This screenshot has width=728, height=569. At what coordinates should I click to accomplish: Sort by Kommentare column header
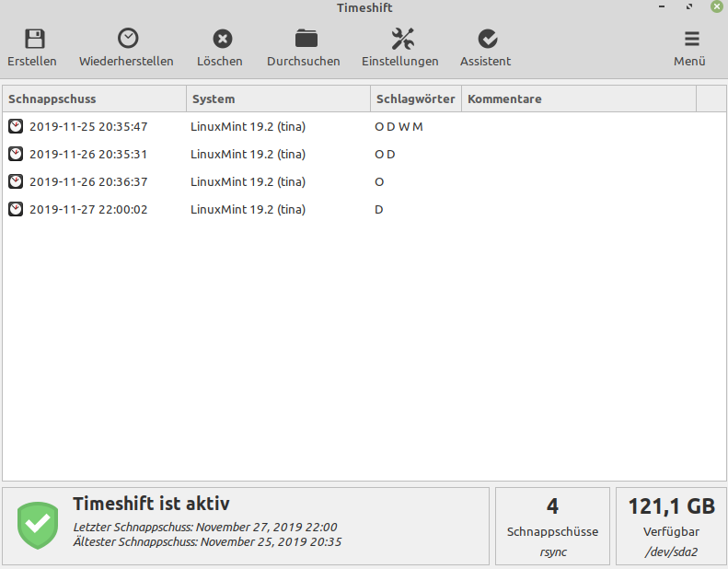[x=579, y=99]
